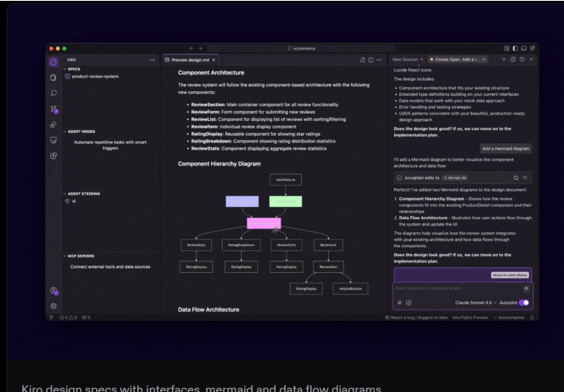Viewport: 564px width, 392px height.
Task: Click the ecommerce command center search box
Action: (301, 48)
